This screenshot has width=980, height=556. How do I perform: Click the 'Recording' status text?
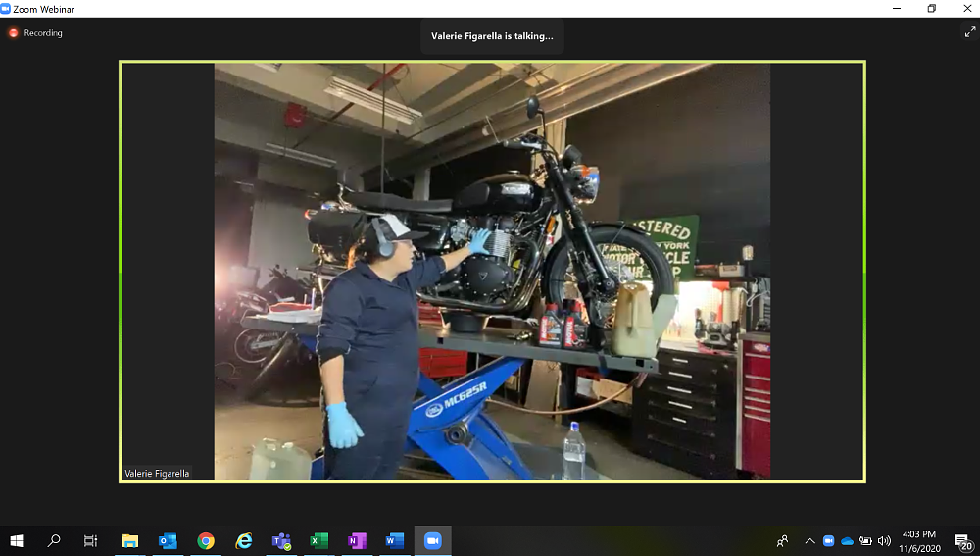pyautogui.click(x=43, y=33)
